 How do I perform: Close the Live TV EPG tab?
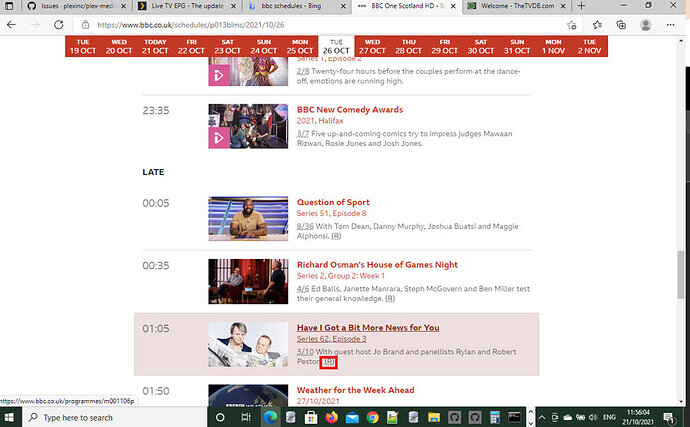233,6
